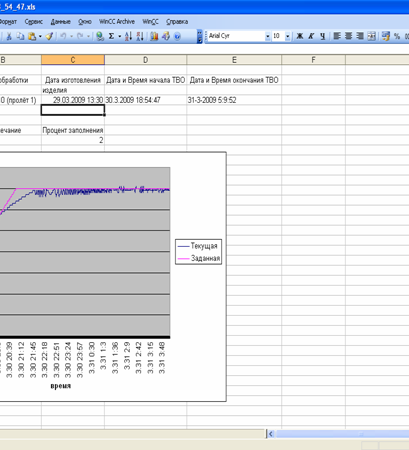Click the время axis title
The width and height of the screenshot is (409, 450).
click(x=61, y=386)
